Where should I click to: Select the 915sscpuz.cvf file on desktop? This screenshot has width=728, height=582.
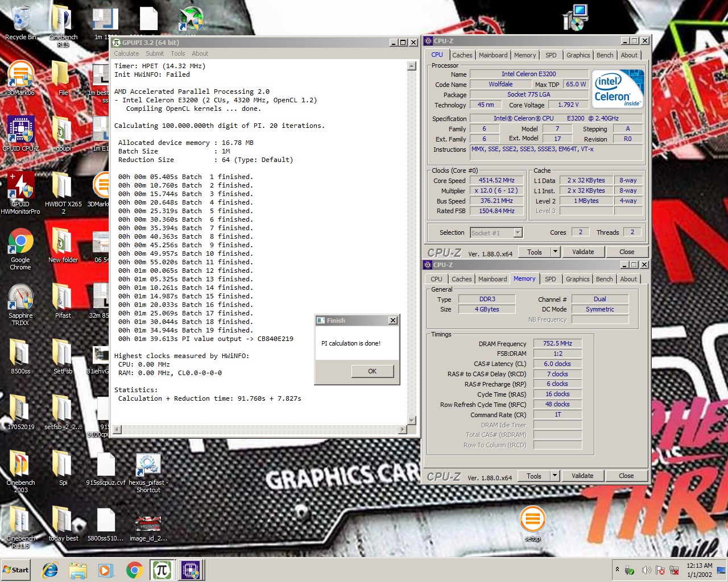pyautogui.click(x=106, y=468)
